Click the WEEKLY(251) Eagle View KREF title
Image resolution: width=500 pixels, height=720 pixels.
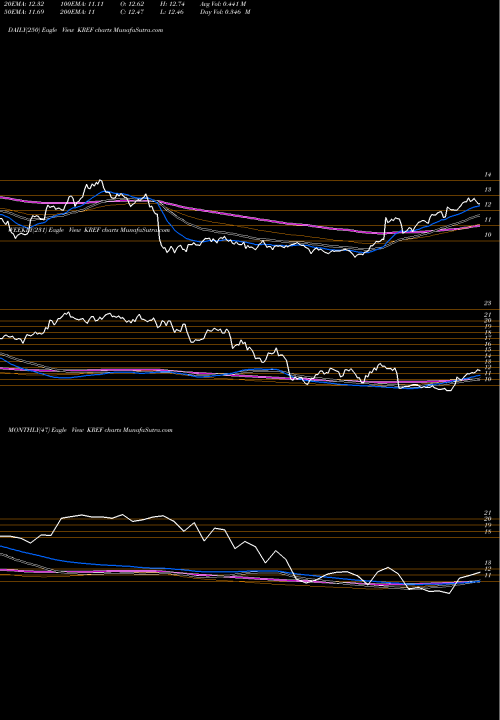click(x=89, y=230)
